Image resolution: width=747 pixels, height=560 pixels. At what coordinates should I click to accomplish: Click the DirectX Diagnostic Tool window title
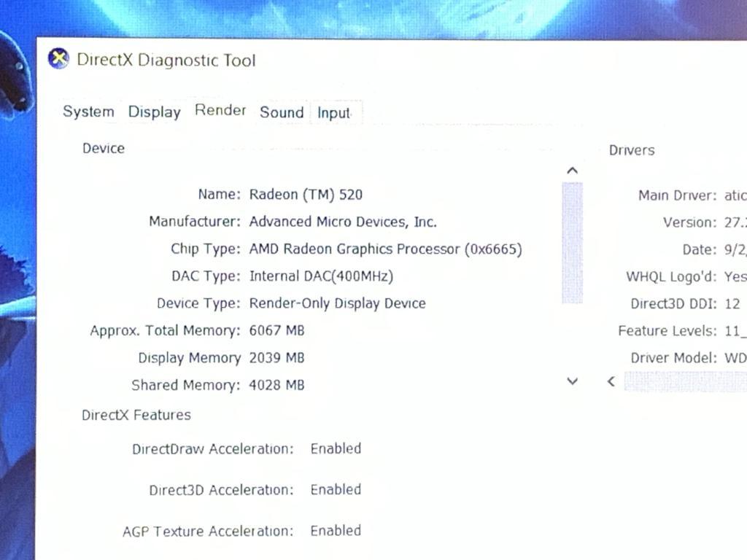tap(166, 60)
